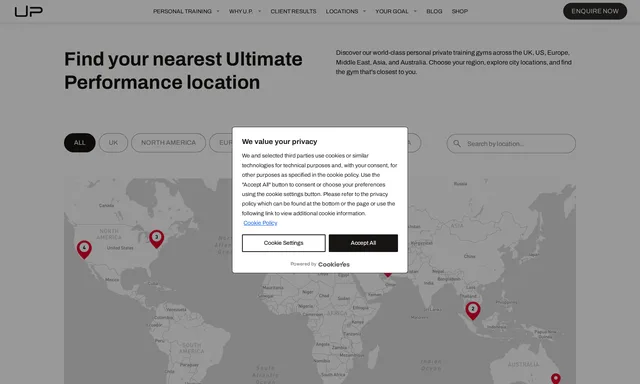Open Cookie Settings in privacy dialog

tap(284, 243)
